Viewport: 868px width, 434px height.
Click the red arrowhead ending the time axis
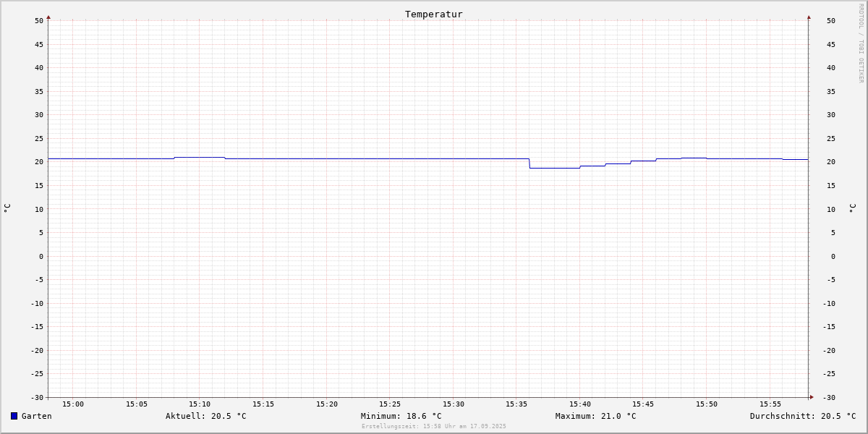point(811,396)
